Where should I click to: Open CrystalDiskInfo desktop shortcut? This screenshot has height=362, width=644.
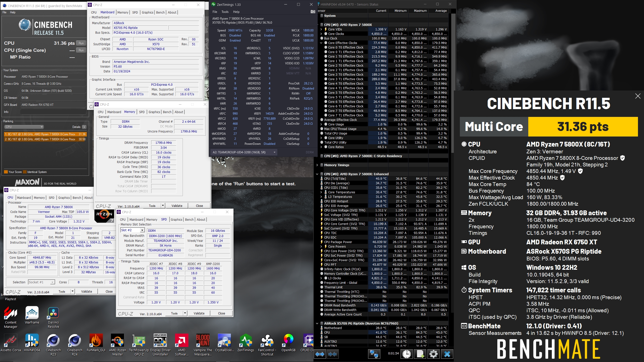[224, 343]
